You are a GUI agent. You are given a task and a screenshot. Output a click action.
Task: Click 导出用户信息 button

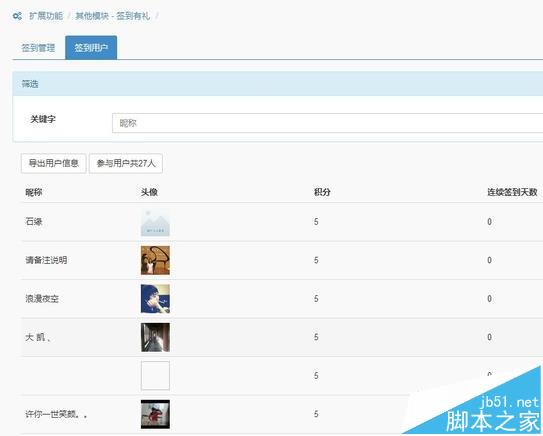(x=54, y=163)
